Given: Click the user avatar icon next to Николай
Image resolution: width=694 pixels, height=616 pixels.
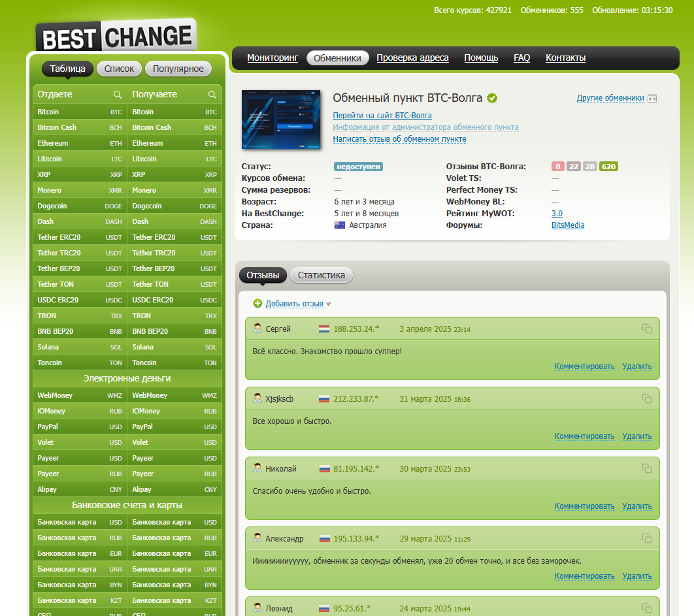Looking at the screenshot, I should pos(257,468).
